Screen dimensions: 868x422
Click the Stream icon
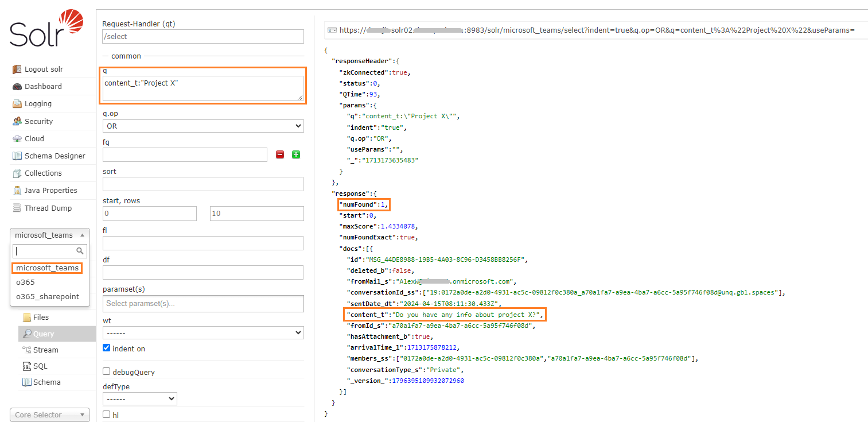27,350
